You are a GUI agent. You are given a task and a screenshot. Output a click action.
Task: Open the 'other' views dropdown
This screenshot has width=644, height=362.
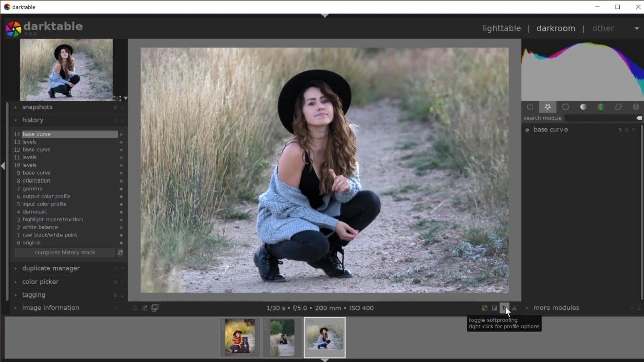click(637, 28)
